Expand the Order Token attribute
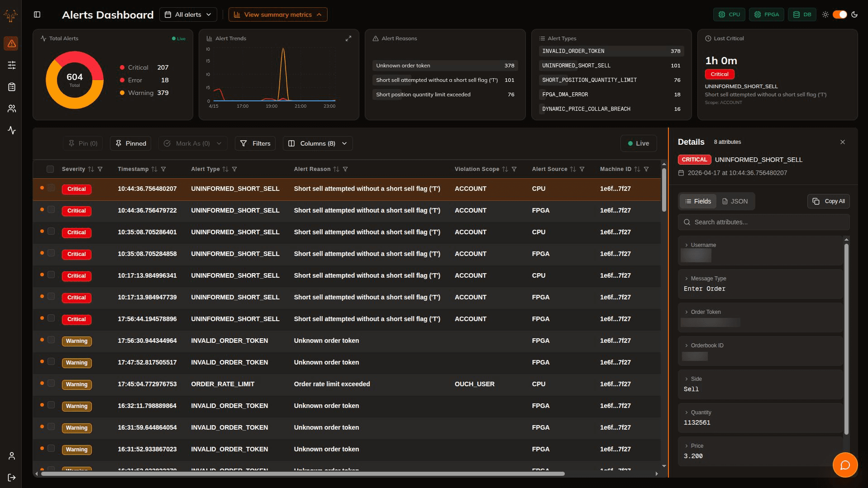868x488 pixels. (x=686, y=312)
